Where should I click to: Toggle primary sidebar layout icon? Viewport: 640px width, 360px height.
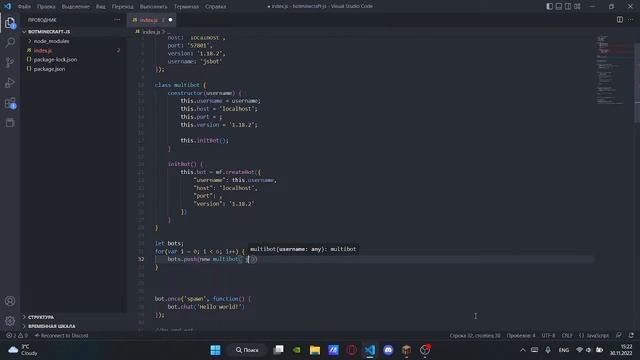549,6
